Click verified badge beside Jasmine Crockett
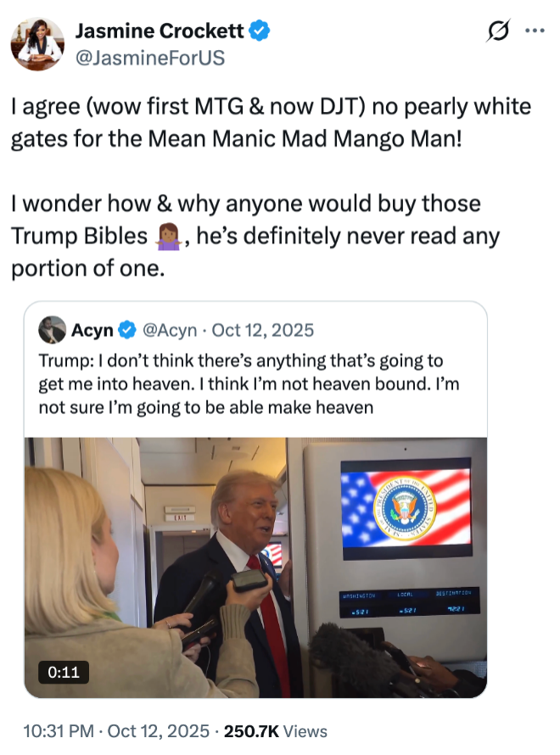The image size is (560, 755). point(260,32)
